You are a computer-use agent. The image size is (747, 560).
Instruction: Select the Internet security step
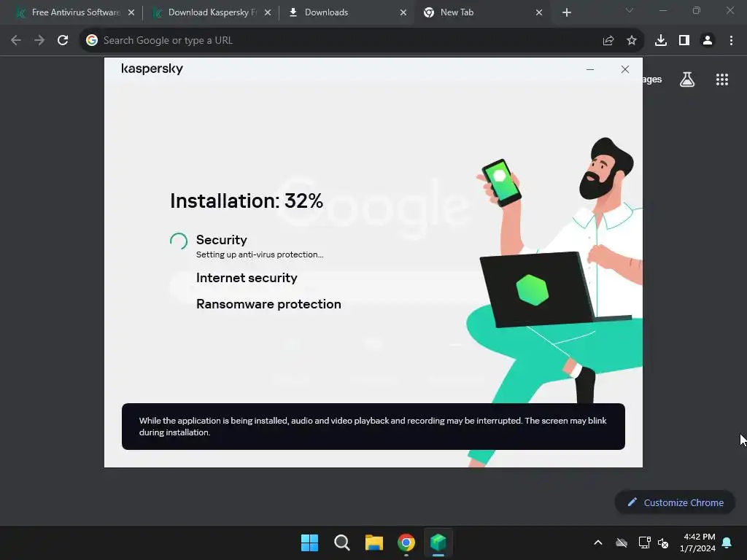pos(247,278)
